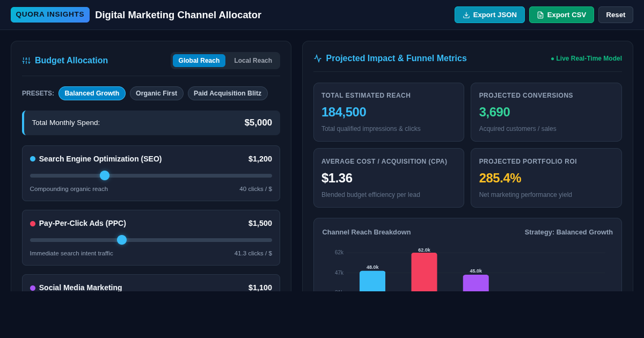Click the $1.36 CPA value
This screenshot has width=644, height=338.
pyautogui.click(x=337, y=178)
